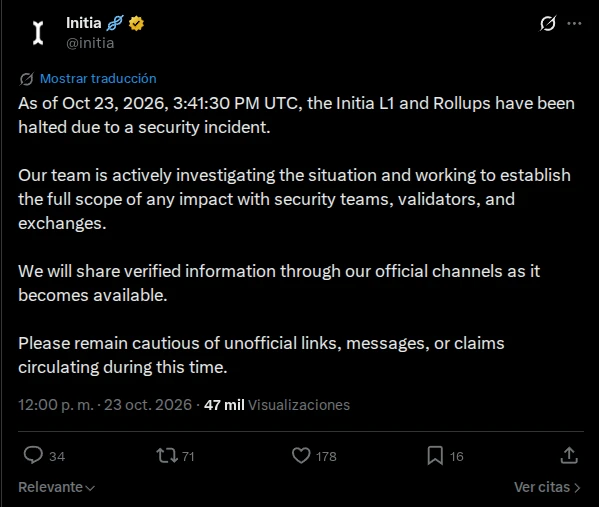
Task: Click the share upload icon
Action: coord(569,455)
